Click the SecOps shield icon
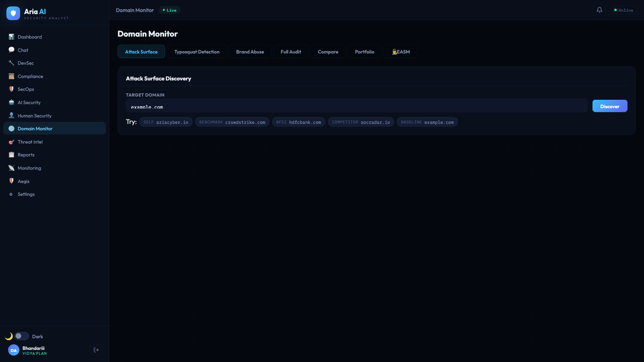Screen dimensions: 644x362 [11, 89]
